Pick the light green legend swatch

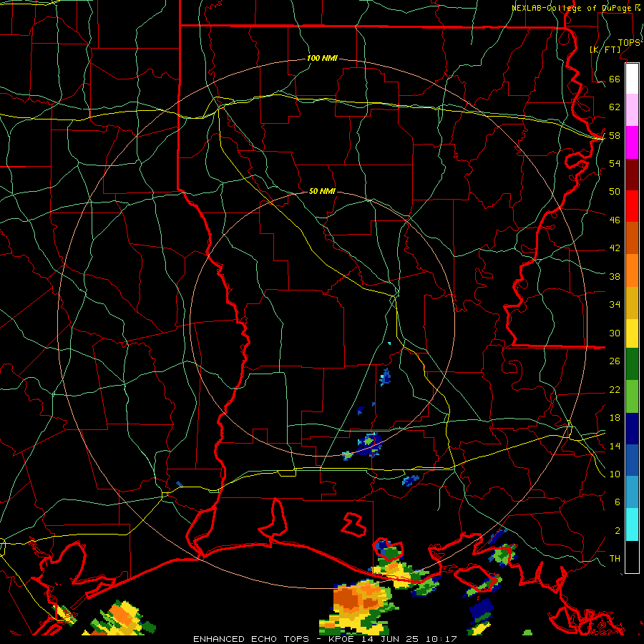[x=632, y=396]
